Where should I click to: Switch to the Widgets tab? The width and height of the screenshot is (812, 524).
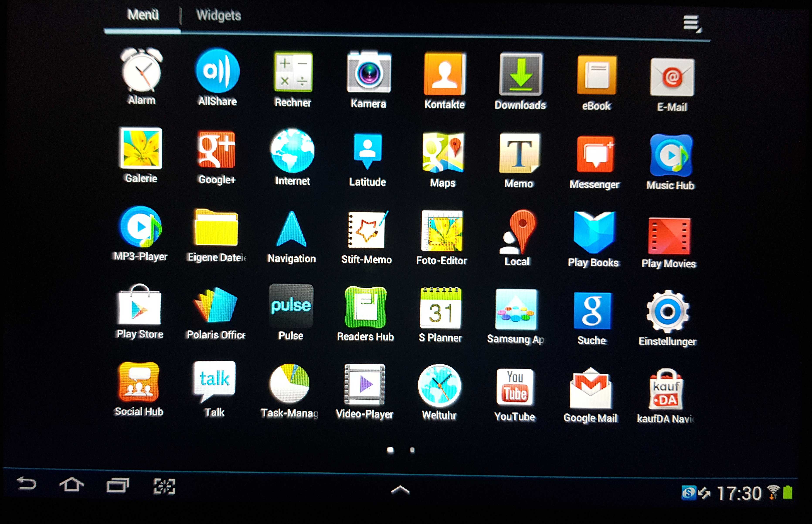point(219,16)
